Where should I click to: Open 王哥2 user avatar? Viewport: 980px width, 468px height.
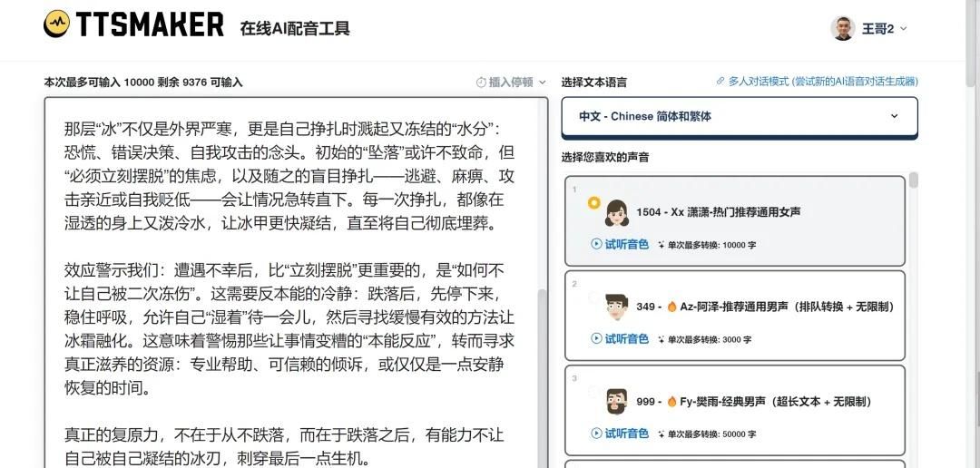(x=842, y=29)
